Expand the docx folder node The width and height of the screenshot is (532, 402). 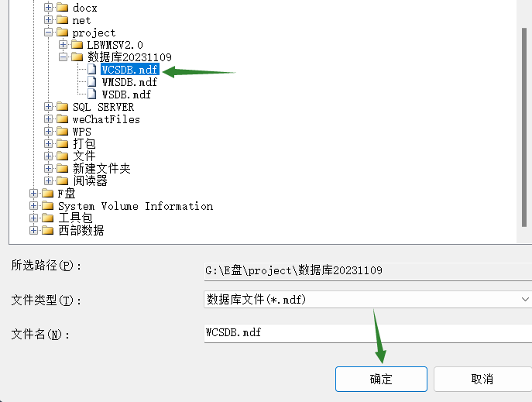(48, 8)
